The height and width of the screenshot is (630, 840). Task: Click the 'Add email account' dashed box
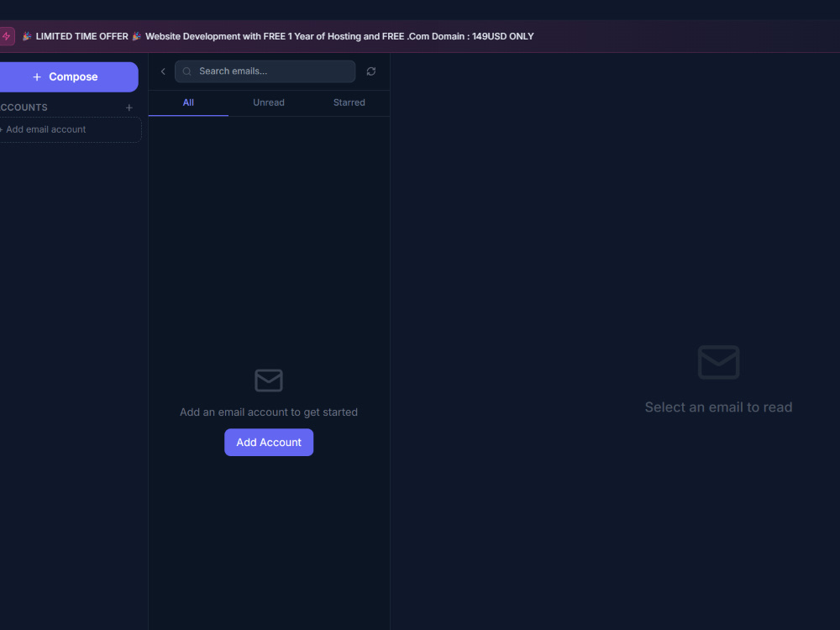tap(70, 129)
